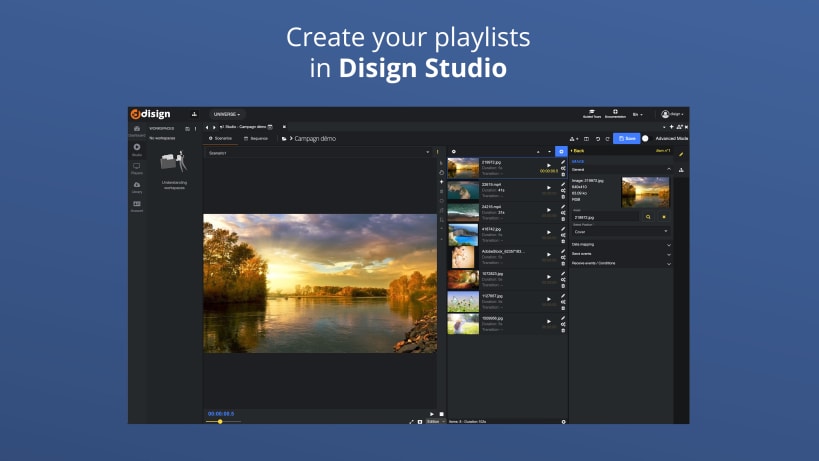
Task: Toggle the split layout icon in toolbar
Action: point(586,139)
